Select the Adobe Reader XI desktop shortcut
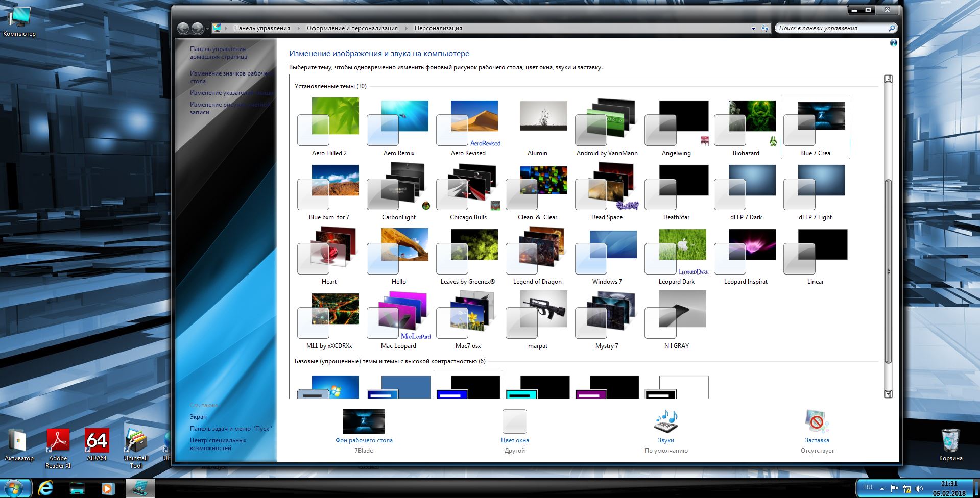This screenshot has width=980, height=498. [x=58, y=449]
